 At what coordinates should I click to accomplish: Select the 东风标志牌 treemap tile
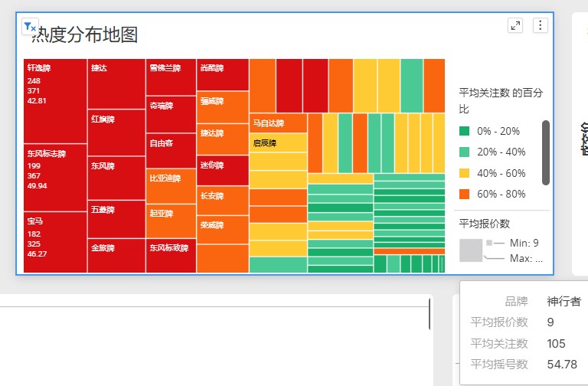pyautogui.click(x=55, y=177)
